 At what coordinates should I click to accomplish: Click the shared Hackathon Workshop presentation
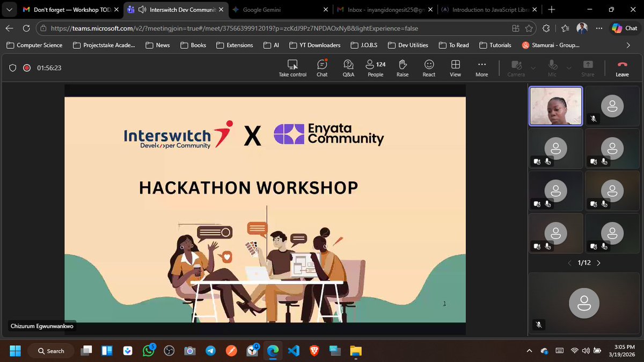tap(265, 209)
